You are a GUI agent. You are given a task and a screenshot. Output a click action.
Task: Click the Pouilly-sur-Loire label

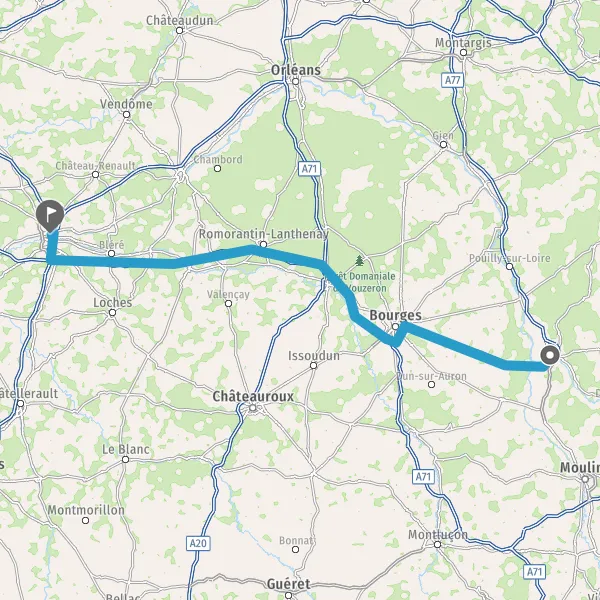pyautogui.click(x=510, y=258)
